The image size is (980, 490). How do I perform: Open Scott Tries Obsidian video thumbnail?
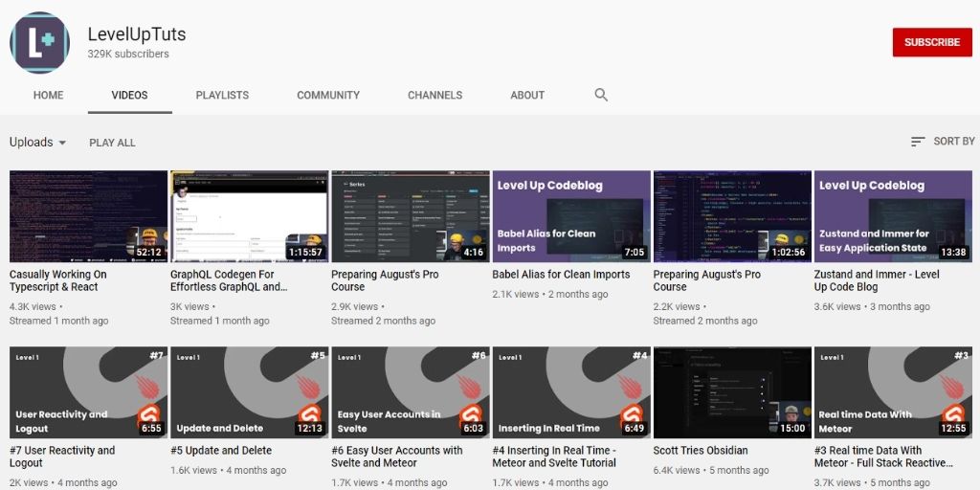pos(732,392)
